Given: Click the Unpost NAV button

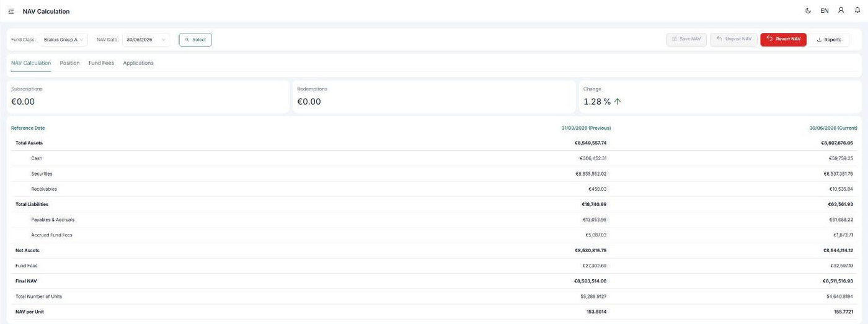Looking at the screenshot, I should pyautogui.click(x=734, y=39).
